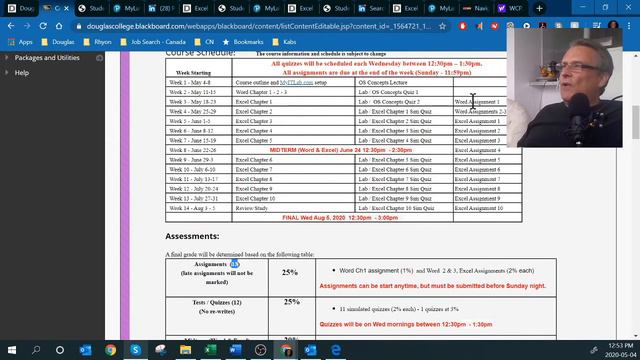Open Excel from the taskbar
Viewport: 640px width, 360px height.
[211, 350]
